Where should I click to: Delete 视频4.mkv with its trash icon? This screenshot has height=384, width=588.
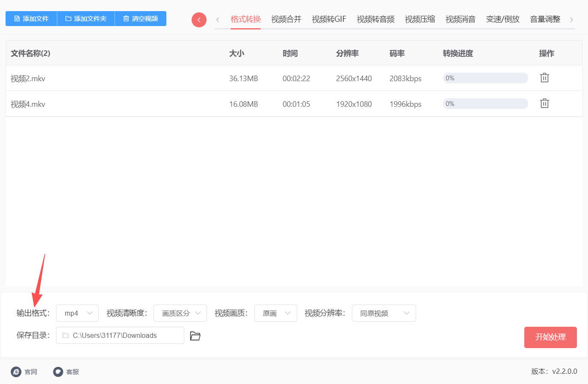[544, 103]
